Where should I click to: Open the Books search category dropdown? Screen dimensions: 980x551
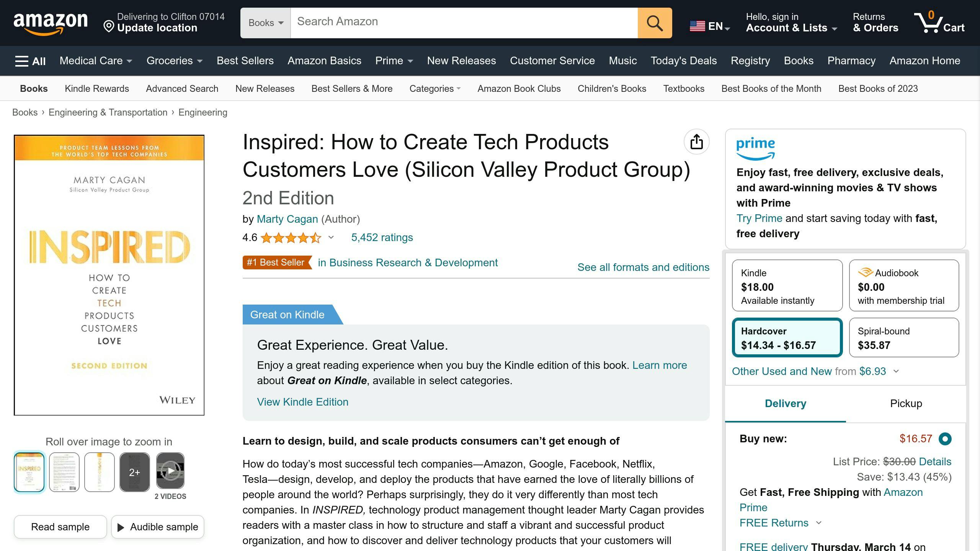pos(266,23)
